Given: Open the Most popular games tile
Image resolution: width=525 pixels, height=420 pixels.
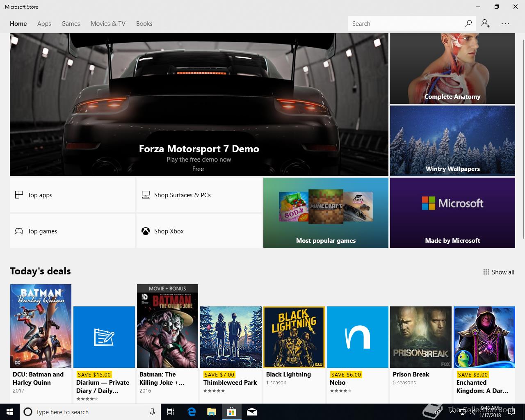Looking at the screenshot, I should pyautogui.click(x=326, y=212).
